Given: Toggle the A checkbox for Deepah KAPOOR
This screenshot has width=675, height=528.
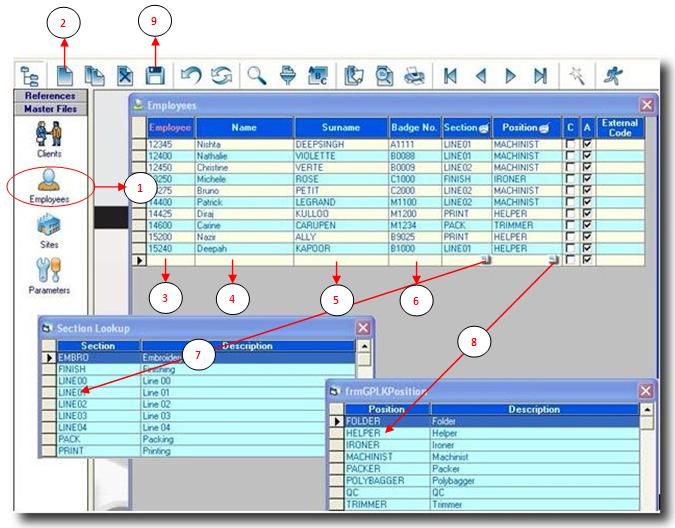Looking at the screenshot, I should pos(586,247).
